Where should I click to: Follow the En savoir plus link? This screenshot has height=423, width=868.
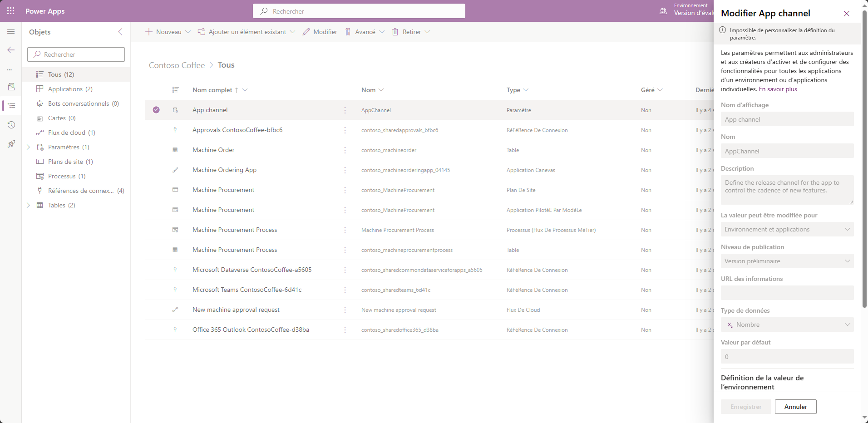(778, 89)
